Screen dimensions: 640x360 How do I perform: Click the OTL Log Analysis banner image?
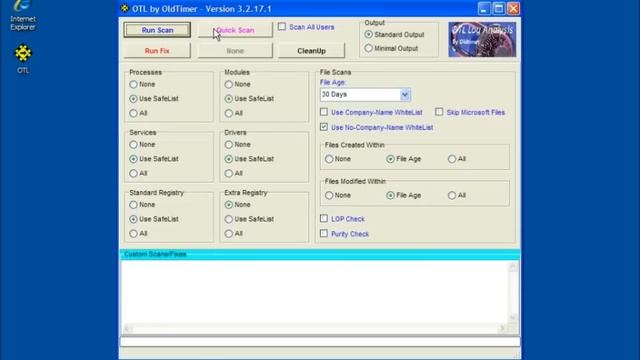pyautogui.click(x=482, y=40)
